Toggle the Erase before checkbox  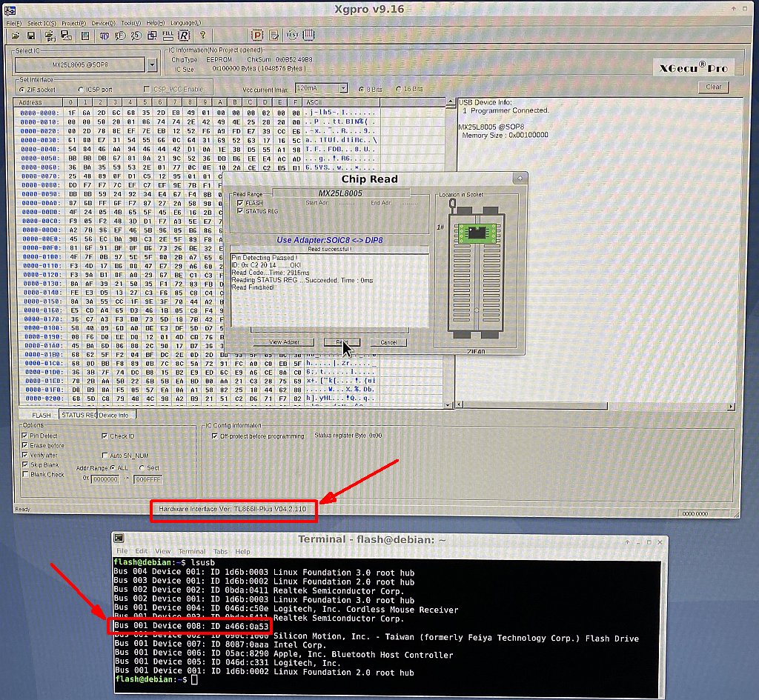24,445
